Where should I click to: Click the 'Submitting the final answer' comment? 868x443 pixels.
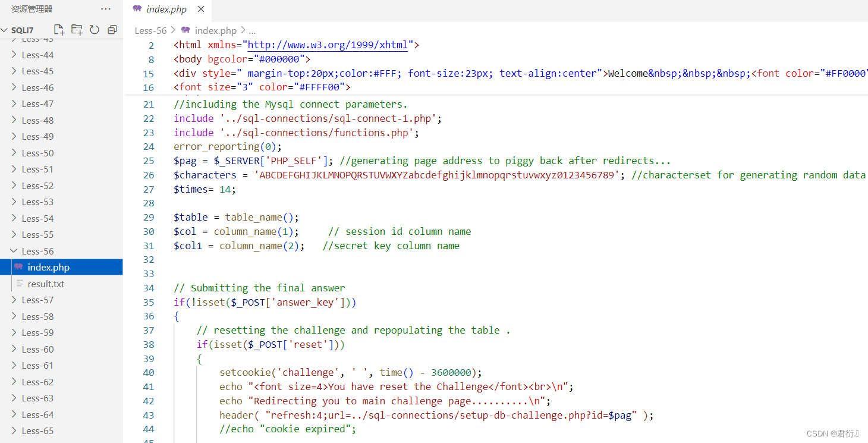(x=259, y=288)
